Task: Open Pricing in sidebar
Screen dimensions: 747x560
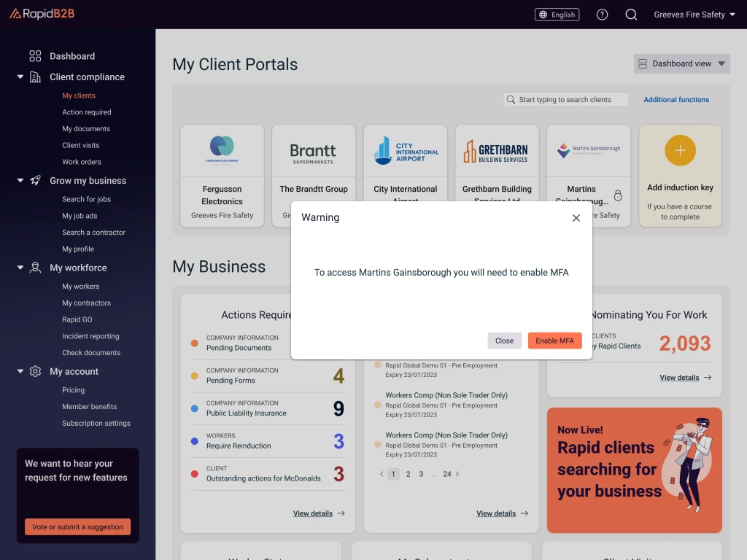Action: click(x=74, y=391)
